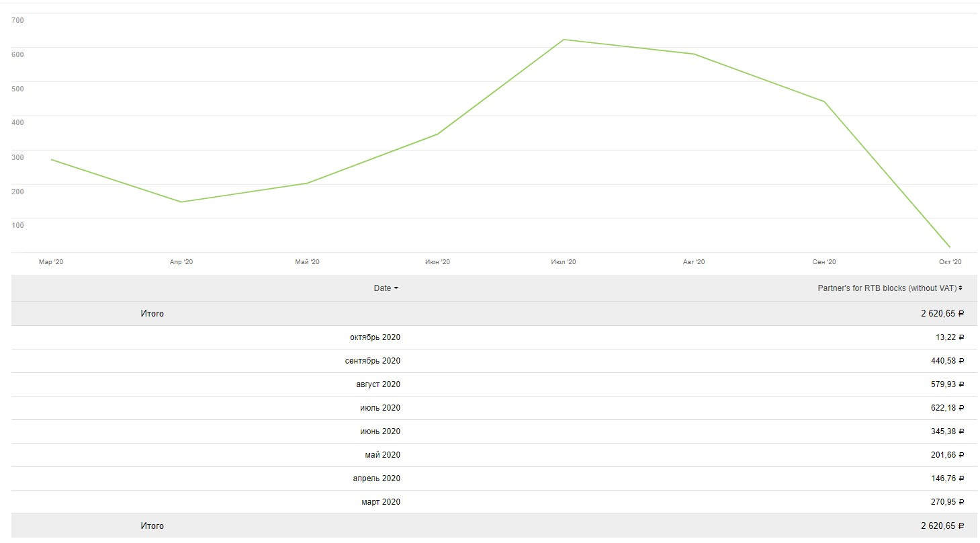Viewport: 980px width, 543px height.
Task: Click the май 2020 date cell
Action: (382, 455)
